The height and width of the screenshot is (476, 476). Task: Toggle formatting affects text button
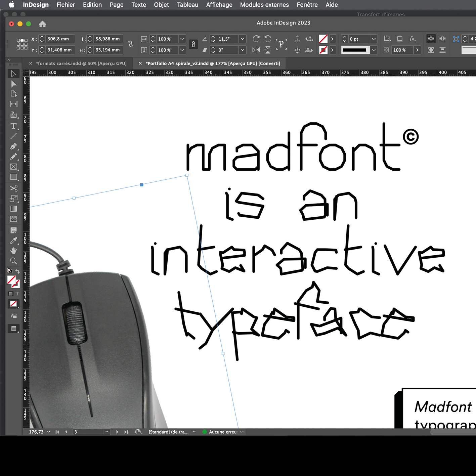coord(17,294)
